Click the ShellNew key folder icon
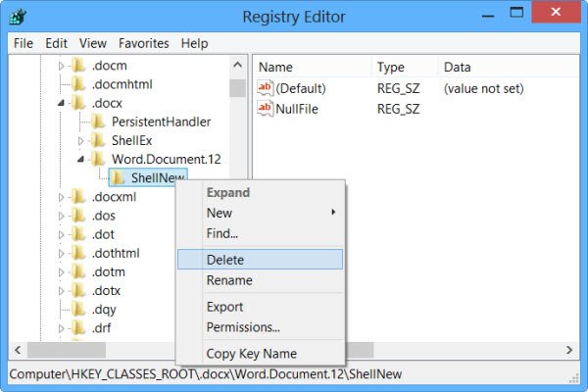The image size is (588, 392). coord(117,177)
